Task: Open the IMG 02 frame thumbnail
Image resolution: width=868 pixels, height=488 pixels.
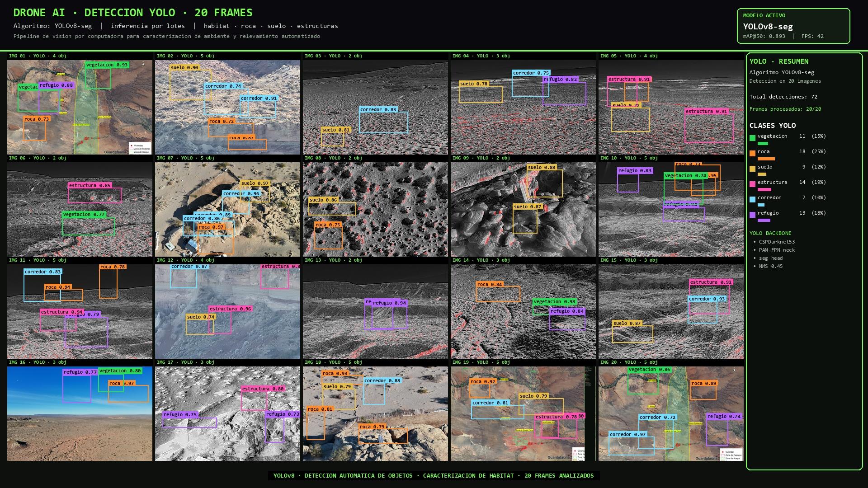Action: click(227, 108)
